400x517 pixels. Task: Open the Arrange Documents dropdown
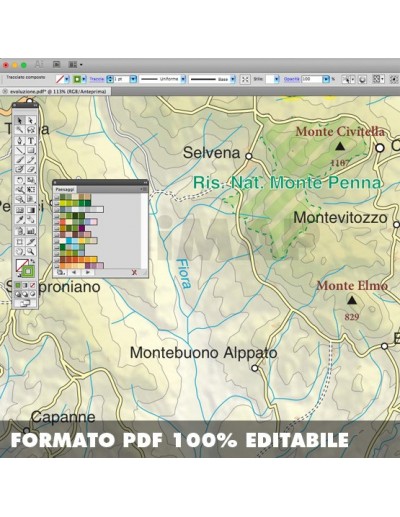[x=75, y=64]
